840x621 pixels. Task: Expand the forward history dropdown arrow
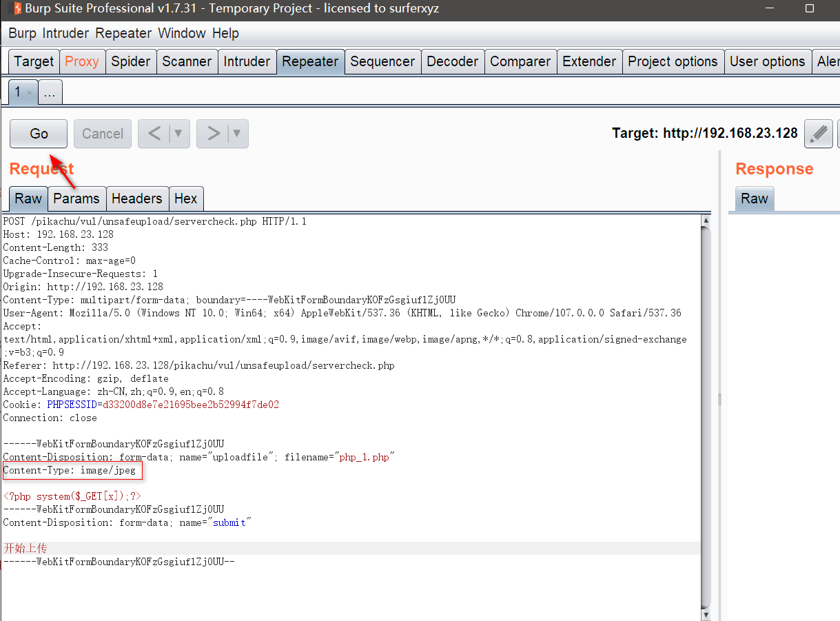237,134
